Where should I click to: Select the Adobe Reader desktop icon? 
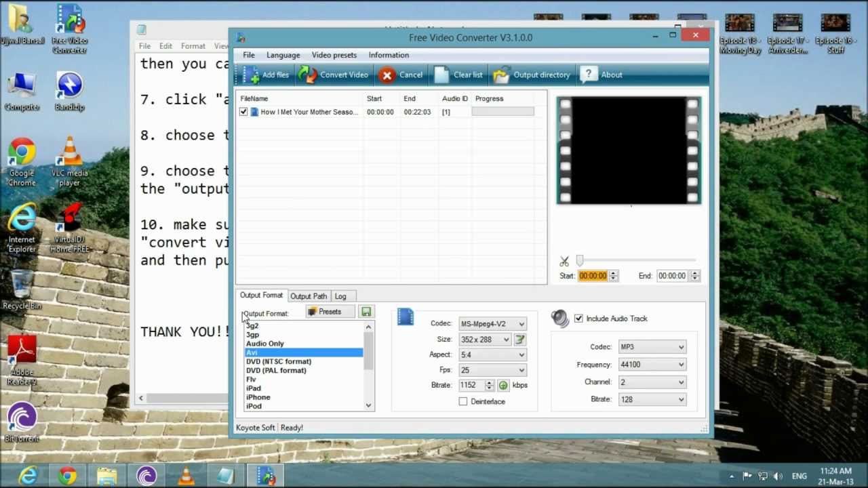click(22, 361)
